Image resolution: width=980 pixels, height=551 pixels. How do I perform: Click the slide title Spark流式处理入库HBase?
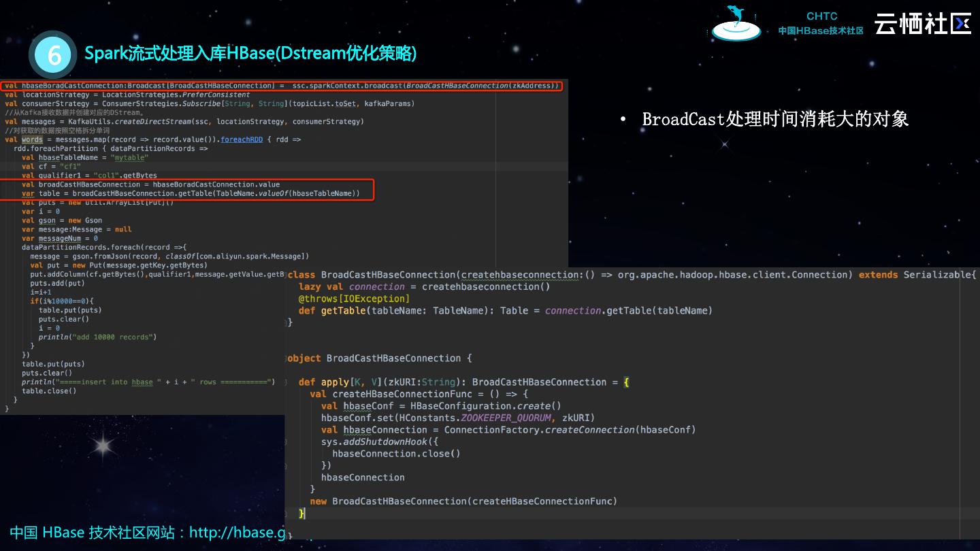pyautogui.click(x=250, y=53)
